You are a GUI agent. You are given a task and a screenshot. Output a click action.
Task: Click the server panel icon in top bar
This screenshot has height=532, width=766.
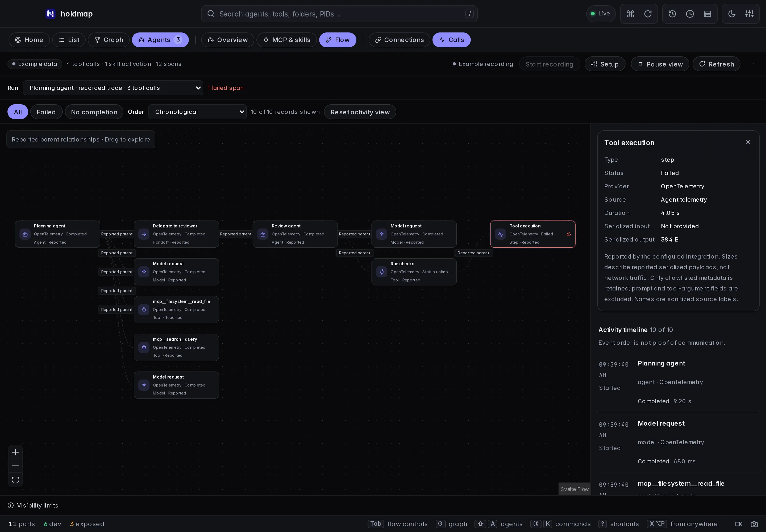(x=707, y=14)
